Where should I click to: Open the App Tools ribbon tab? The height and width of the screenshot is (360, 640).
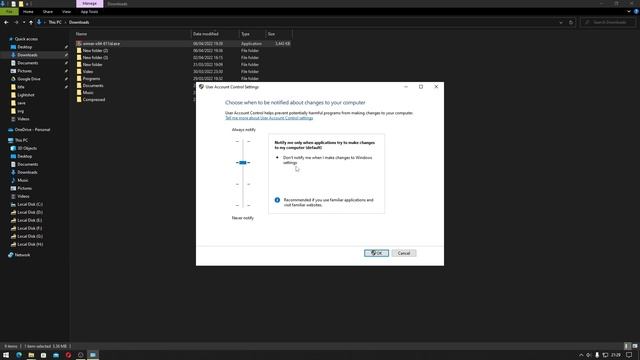click(89, 12)
